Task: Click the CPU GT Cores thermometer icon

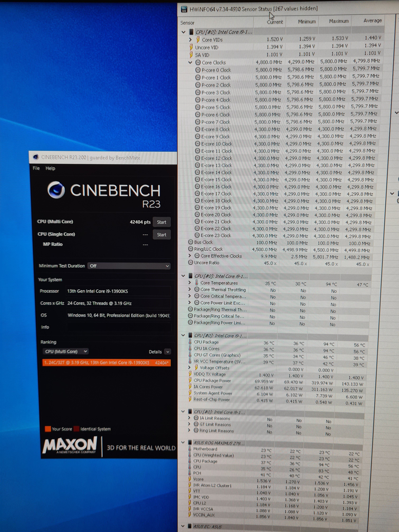Action: pos(190,355)
